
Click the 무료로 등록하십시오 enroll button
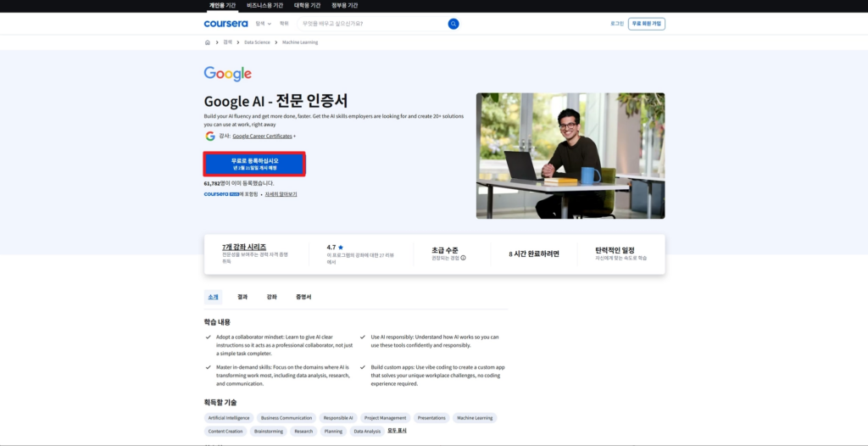click(254, 164)
